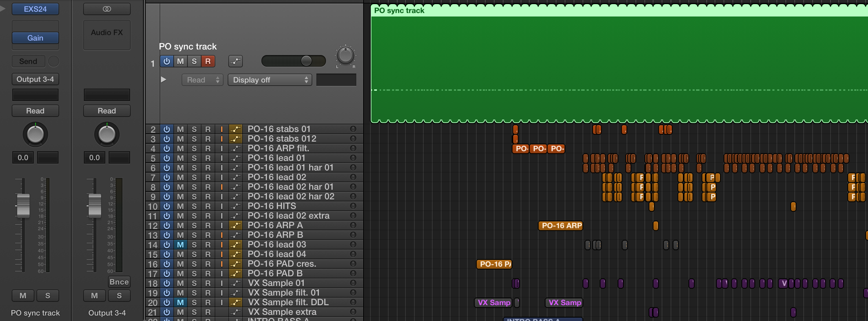Screen dimensions: 868x321
Task: Open the Display off dropdown
Action: tap(270, 80)
